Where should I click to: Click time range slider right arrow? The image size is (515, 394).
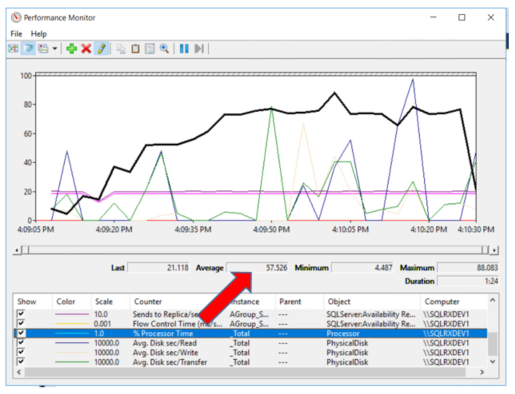(x=494, y=250)
